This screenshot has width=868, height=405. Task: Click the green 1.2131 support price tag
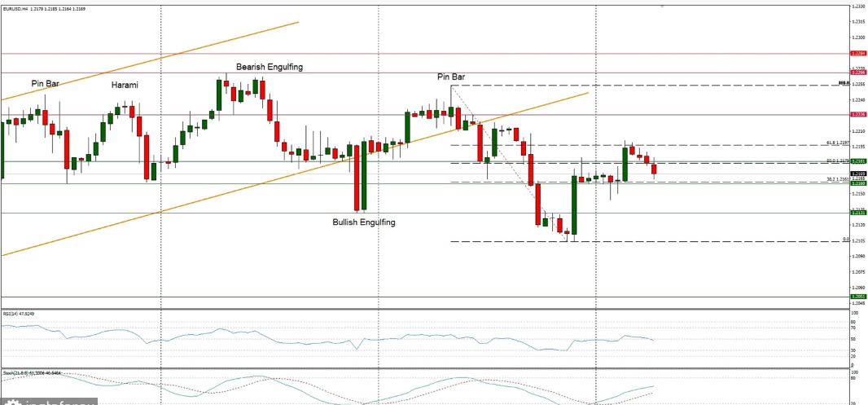click(x=857, y=213)
